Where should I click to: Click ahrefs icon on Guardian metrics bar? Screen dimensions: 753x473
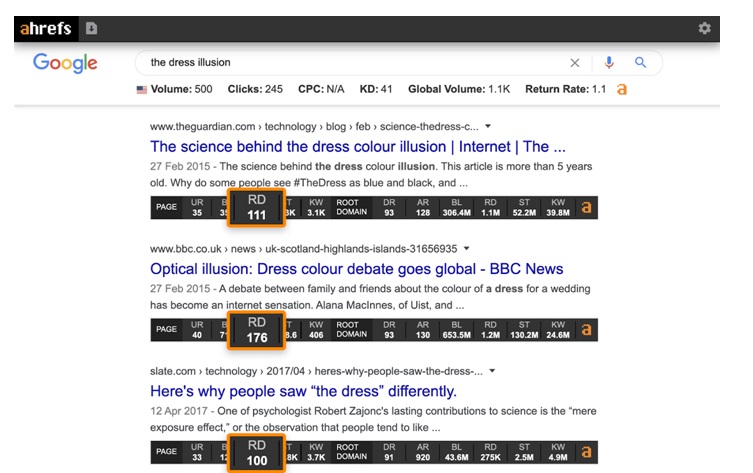point(586,207)
